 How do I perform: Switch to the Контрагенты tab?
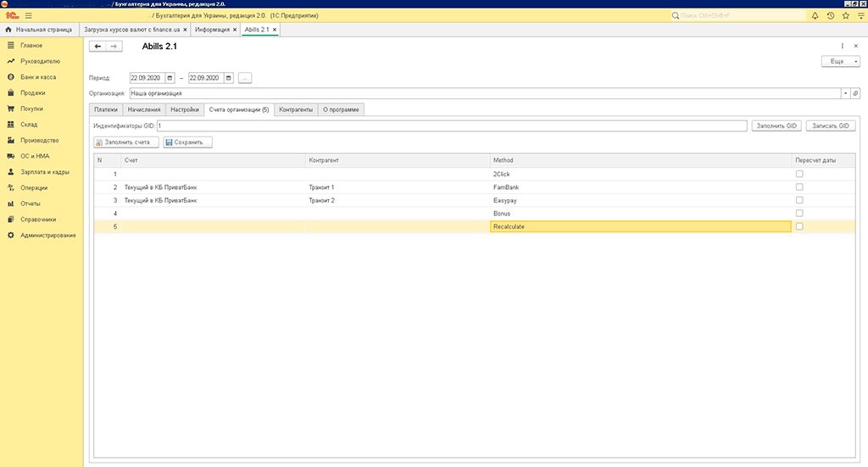pos(296,109)
